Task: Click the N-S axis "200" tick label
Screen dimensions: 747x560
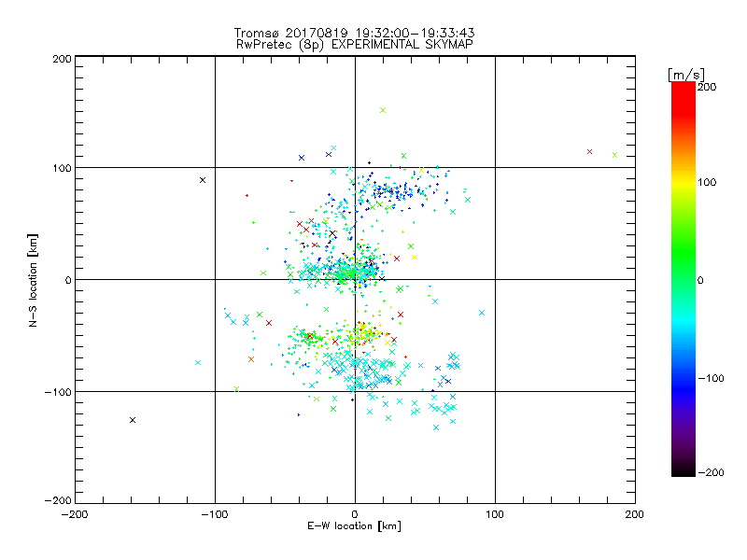Action: coord(62,59)
